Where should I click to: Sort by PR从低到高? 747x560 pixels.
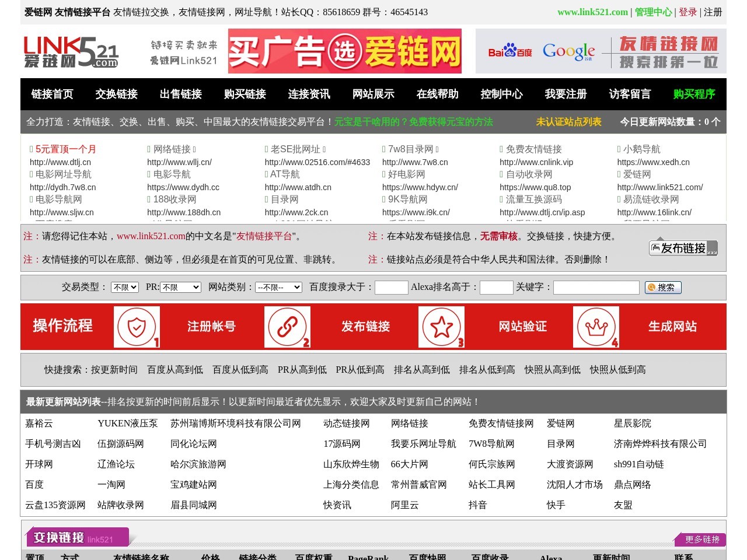tap(360, 370)
